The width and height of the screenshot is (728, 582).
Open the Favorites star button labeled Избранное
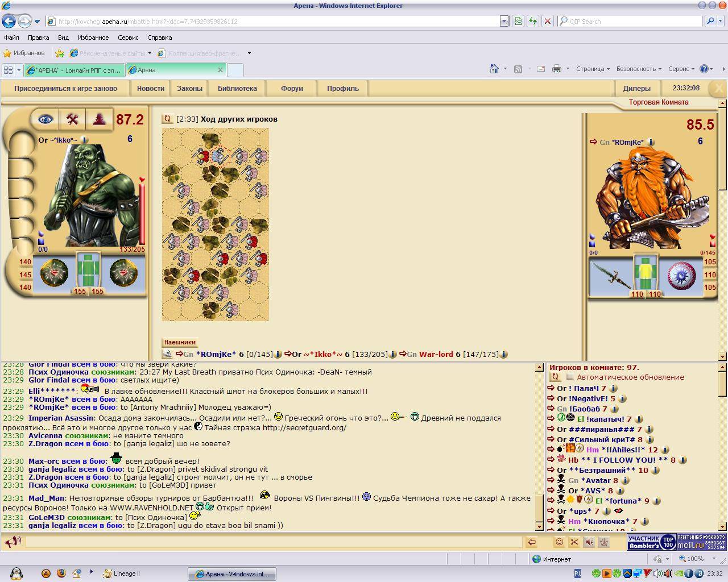click(x=24, y=53)
